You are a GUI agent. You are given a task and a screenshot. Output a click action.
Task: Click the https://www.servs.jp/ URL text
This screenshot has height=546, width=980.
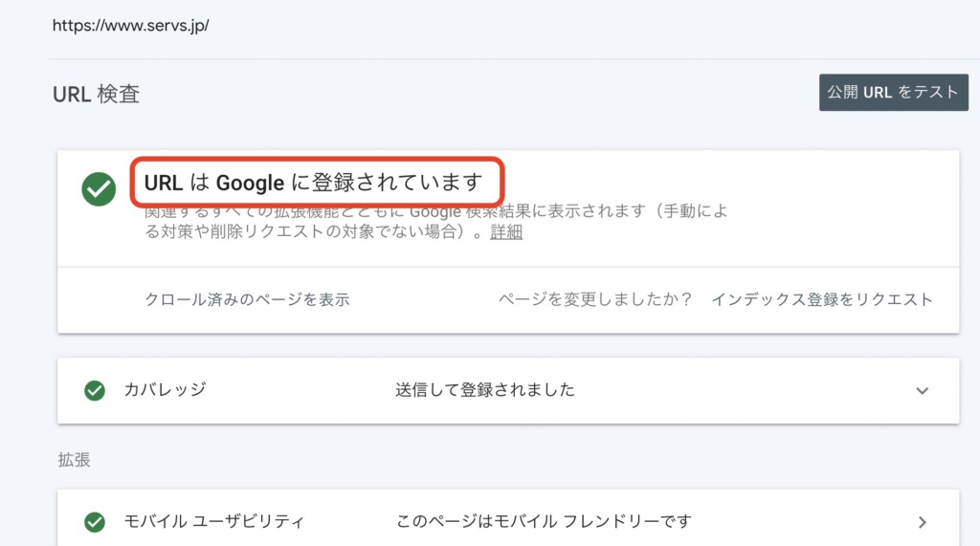(x=130, y=26)
